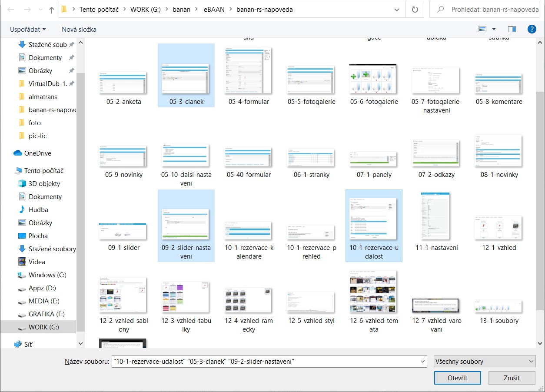The image size is (545, 392).
Task: Select 3D objekty folder in sidebar
Action: pyautogui.click(x=44, y=183)
